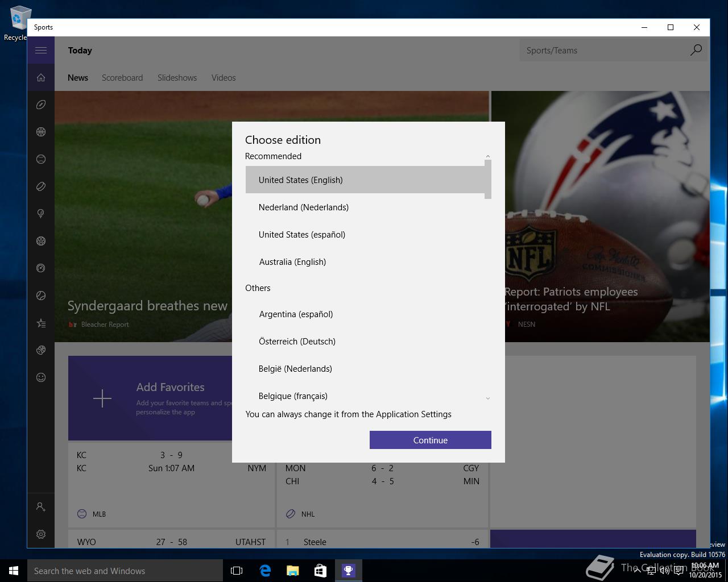Open the taskbar clock and date
Viewport: 728px width, 582px height.
[705, 570]
